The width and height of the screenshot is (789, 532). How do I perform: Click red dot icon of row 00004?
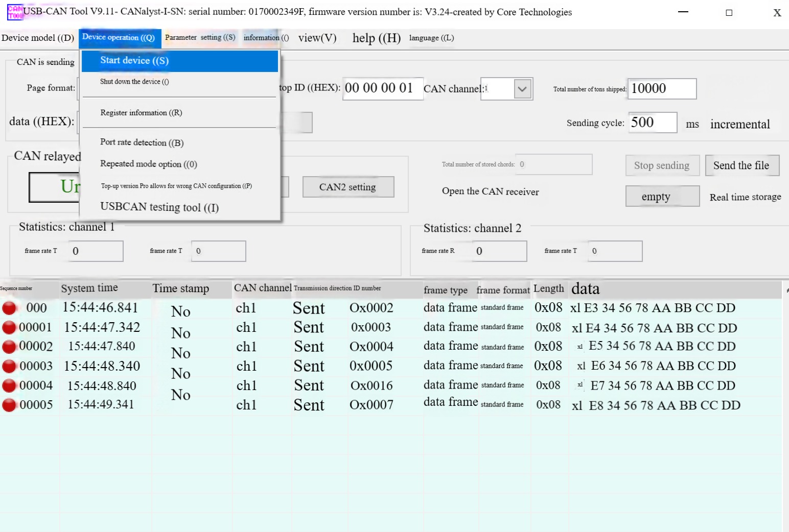coord(9,385)
